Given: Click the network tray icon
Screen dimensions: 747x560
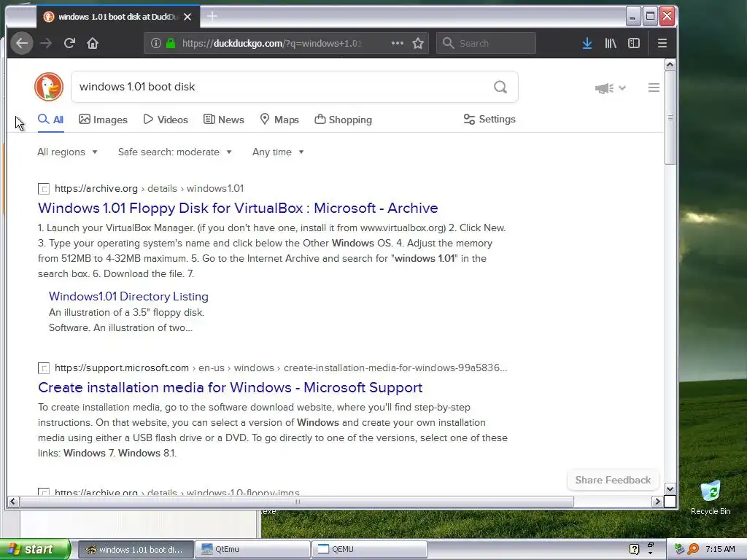Looking at the screenshot, I should pyautogui.click(x=680, y=549).
